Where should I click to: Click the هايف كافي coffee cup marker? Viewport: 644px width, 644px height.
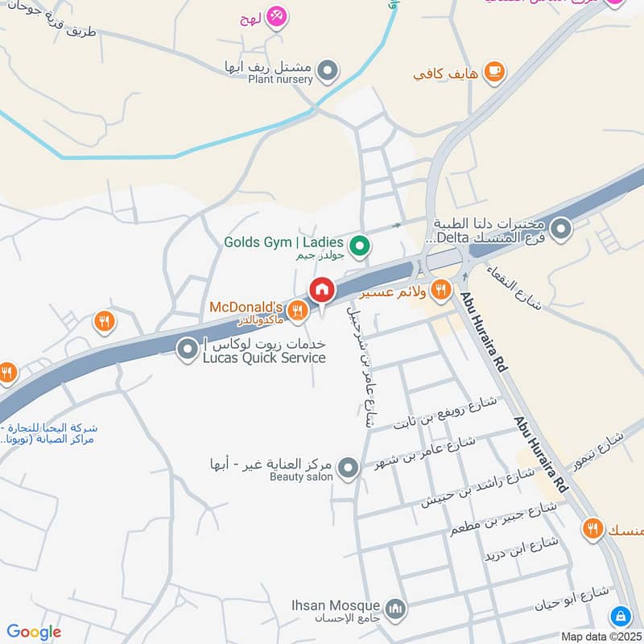(494, 72)
